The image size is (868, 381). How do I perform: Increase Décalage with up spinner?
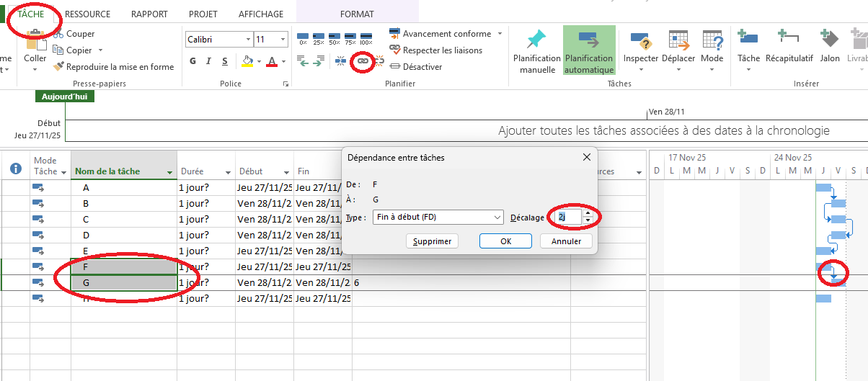pyautogui.click(x=588, y=213)
